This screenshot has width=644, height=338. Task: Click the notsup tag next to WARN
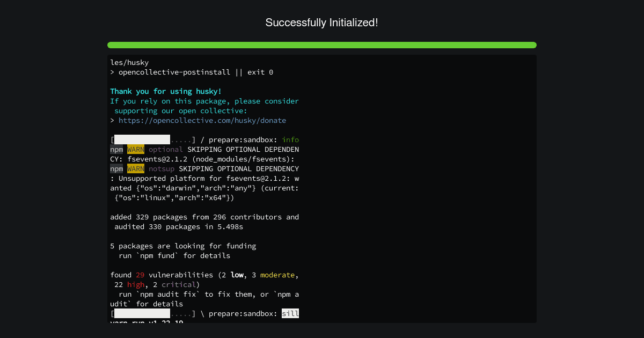162,168
